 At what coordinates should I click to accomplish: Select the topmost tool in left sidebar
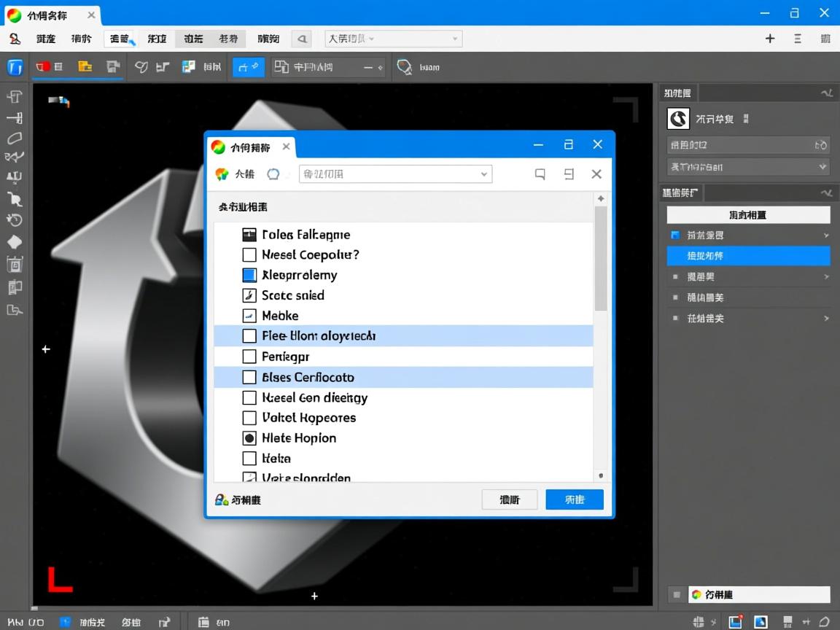(x=15, y=97)
